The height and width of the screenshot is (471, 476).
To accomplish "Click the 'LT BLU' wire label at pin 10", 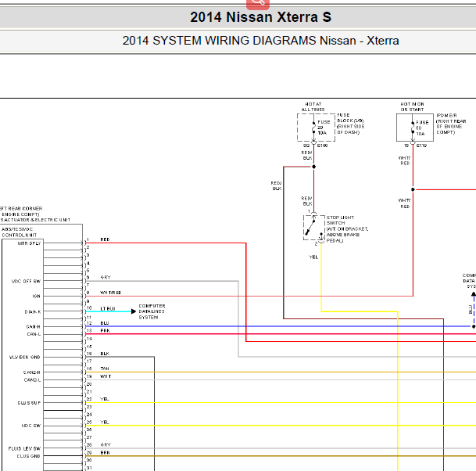I will [x=108, y=309].
